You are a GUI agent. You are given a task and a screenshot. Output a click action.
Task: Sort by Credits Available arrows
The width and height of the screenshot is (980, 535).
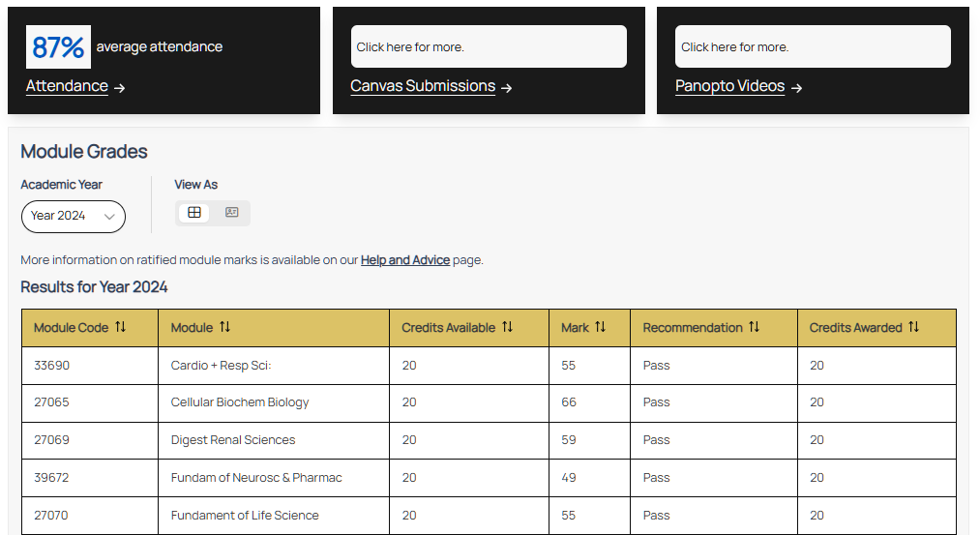pos(508,327)
